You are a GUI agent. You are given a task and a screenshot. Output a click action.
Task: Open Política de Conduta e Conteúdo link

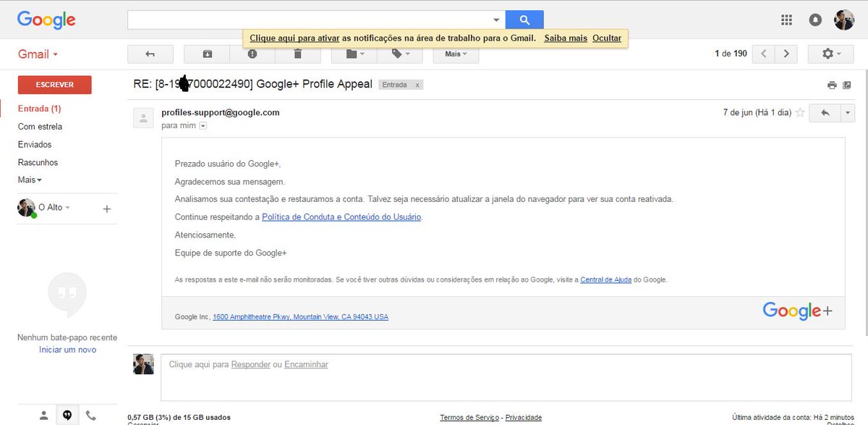pos(341,217)
